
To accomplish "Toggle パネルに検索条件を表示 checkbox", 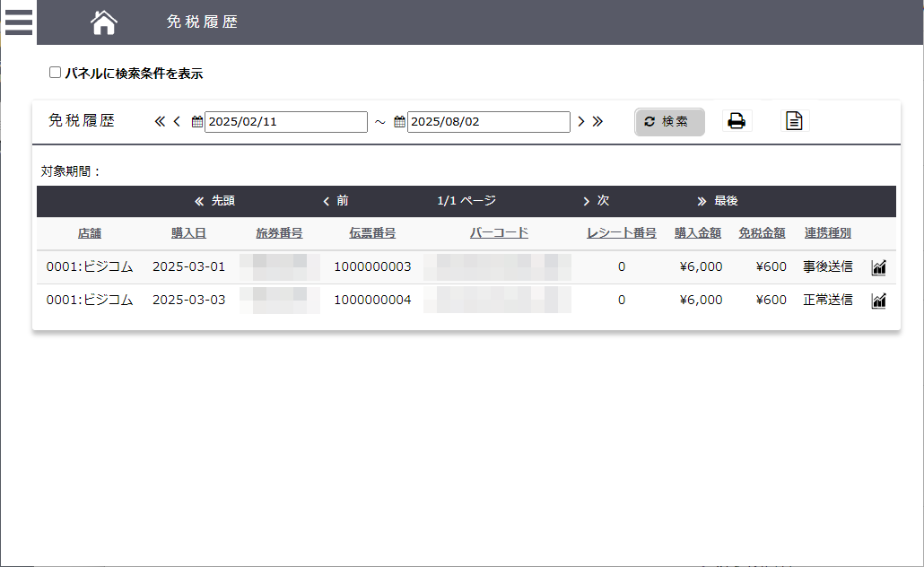I will tap(56, 73).
